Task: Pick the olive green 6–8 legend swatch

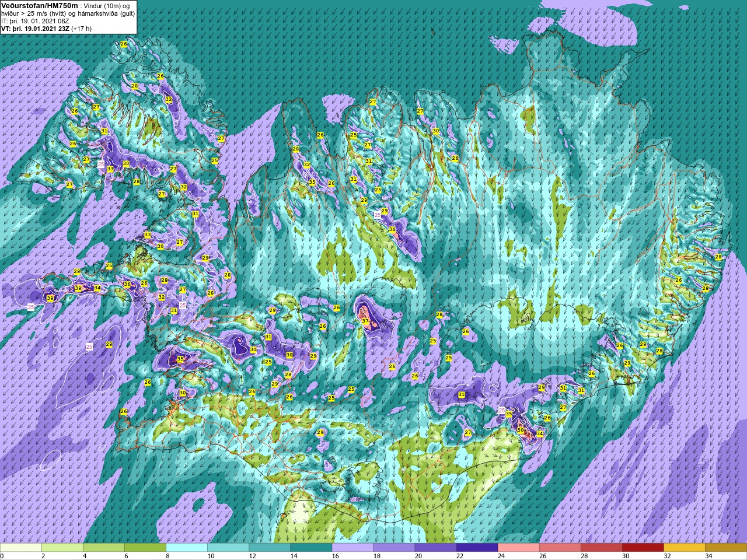Action: point(145,548)
